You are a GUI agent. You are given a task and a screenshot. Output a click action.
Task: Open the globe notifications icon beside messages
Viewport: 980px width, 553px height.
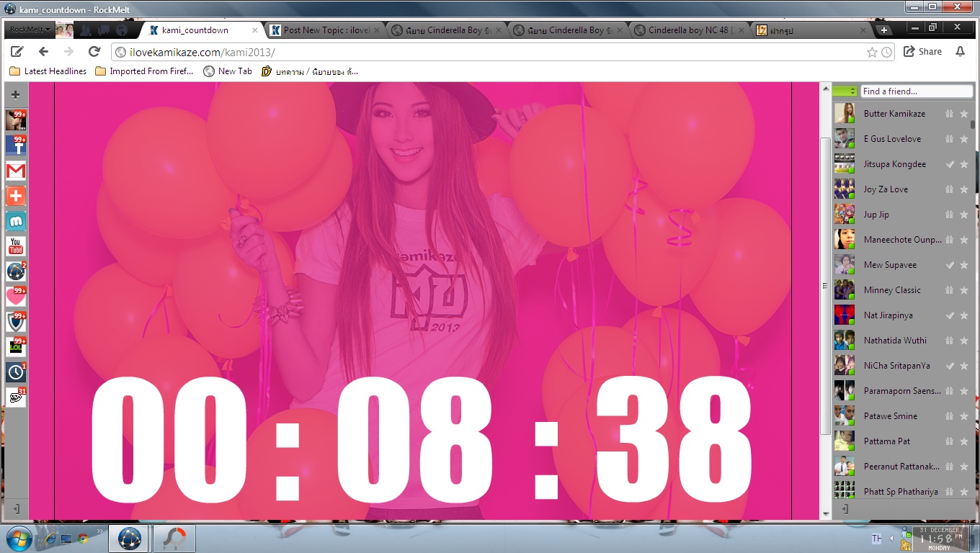(122, 30)
